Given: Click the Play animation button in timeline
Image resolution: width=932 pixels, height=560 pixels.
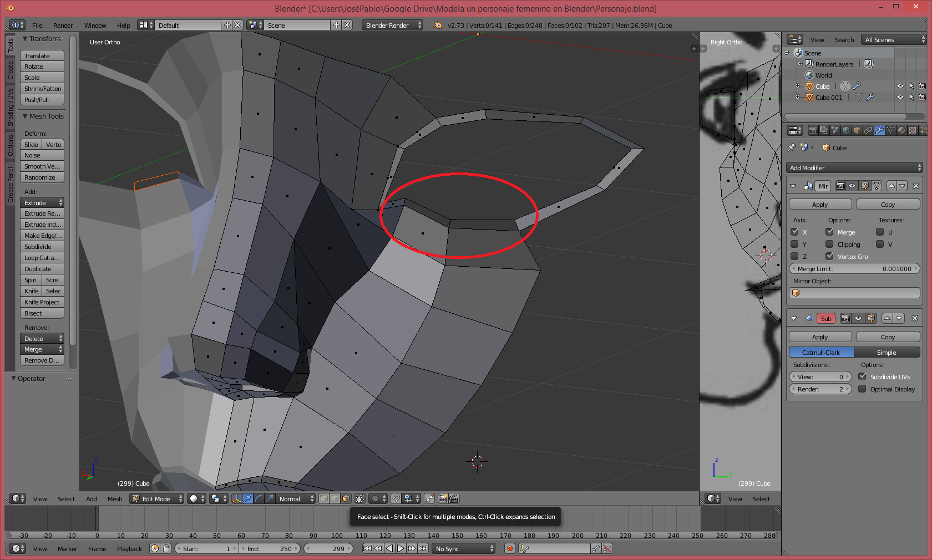Looking at the screenshot, I should 401,548.
